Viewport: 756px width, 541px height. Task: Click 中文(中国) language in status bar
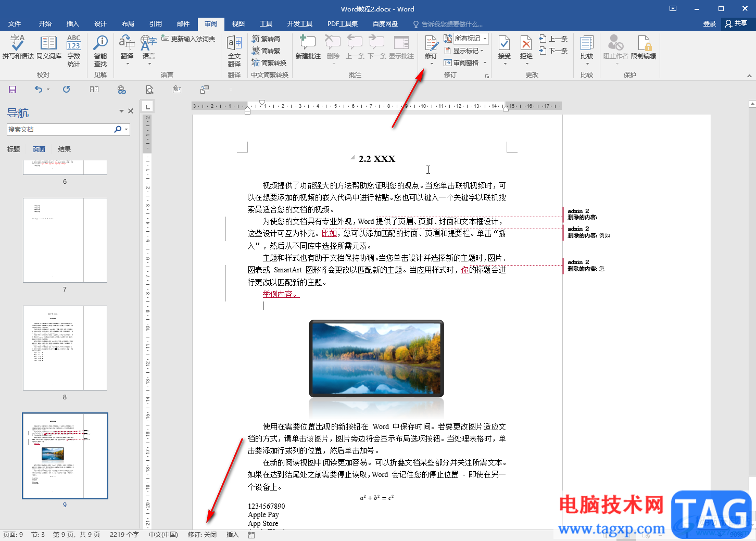point(163,535)
